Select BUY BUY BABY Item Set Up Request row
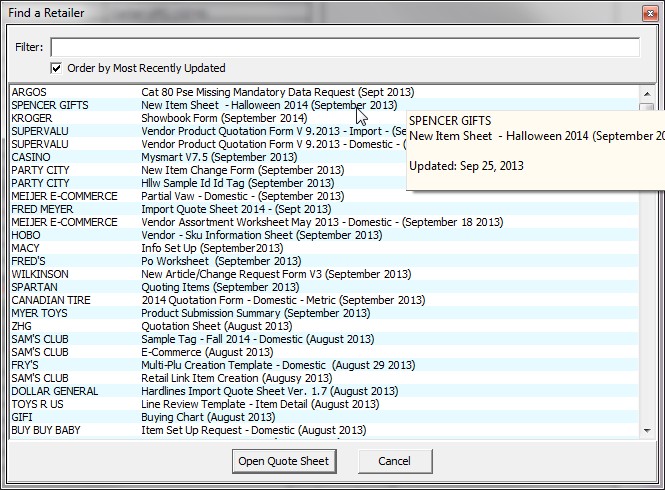Viewport: 665px width, 490px height. pos(324,430)
